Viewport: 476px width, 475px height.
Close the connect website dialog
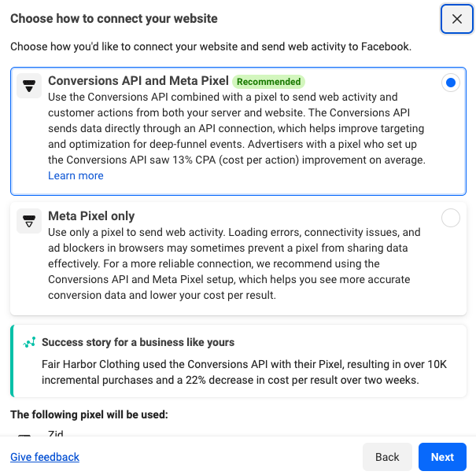pos(456,19)
